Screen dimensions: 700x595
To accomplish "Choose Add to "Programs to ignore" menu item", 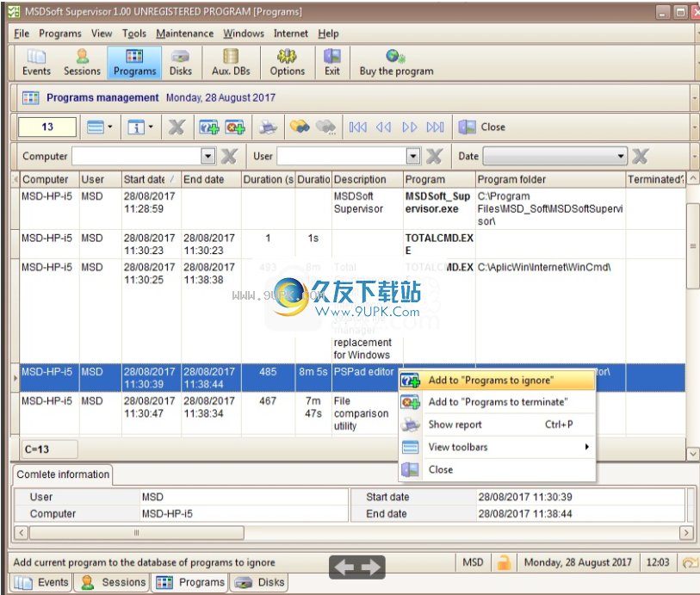I will pos(497,381).
